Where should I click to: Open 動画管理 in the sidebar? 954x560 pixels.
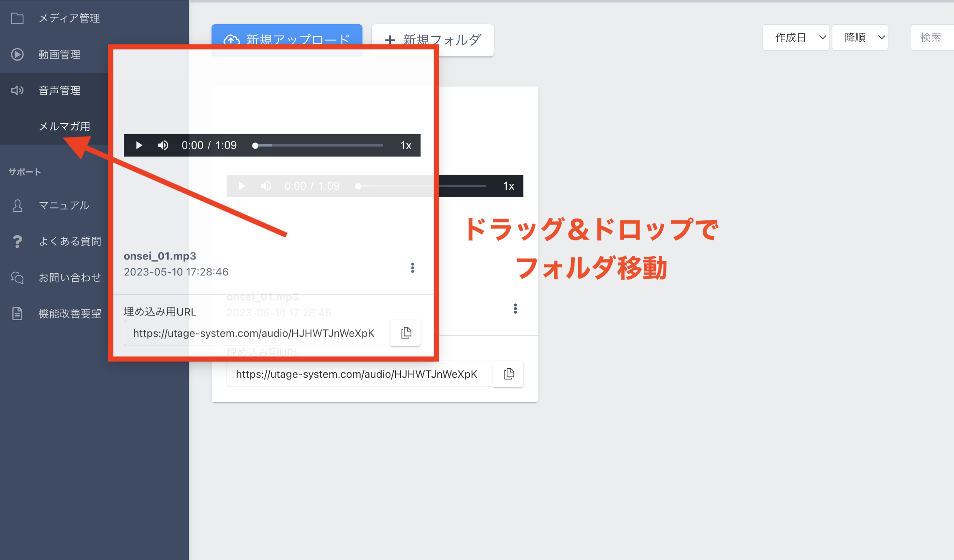[x=59, y=54]
